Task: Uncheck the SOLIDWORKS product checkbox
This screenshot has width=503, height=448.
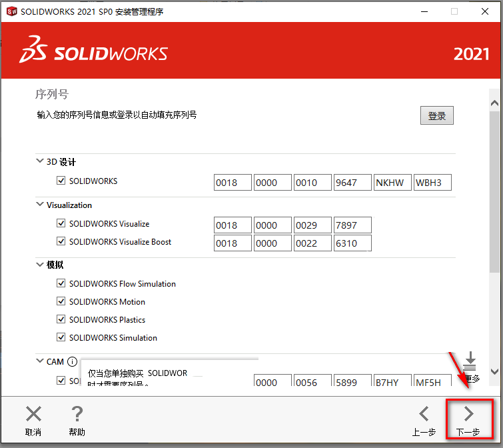Action: (x=61, y=181)
